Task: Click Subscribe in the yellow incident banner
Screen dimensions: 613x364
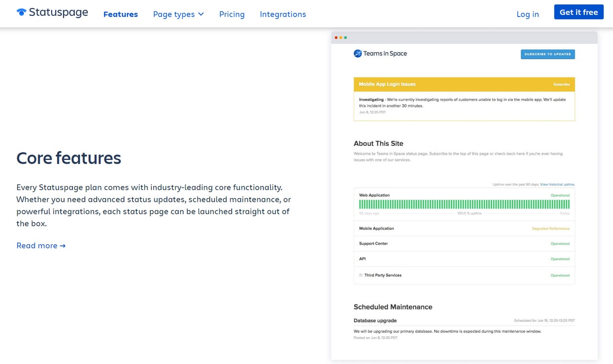Action: (x=561, y=84)
